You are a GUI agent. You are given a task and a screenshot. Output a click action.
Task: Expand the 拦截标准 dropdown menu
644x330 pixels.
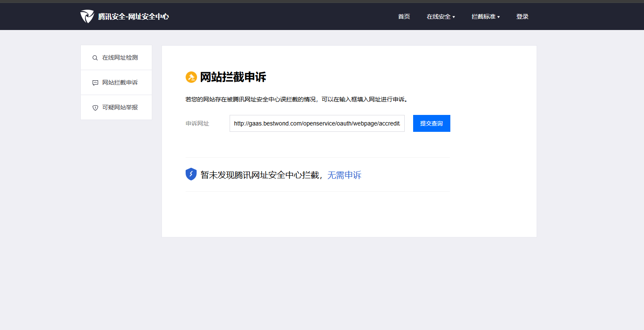(485, 16)
